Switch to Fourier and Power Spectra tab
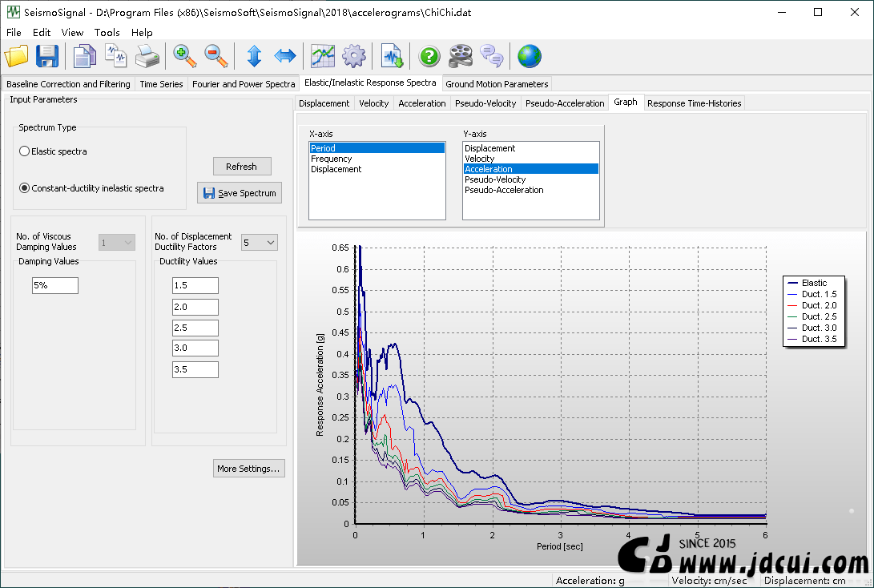 (x=244, y=84)
